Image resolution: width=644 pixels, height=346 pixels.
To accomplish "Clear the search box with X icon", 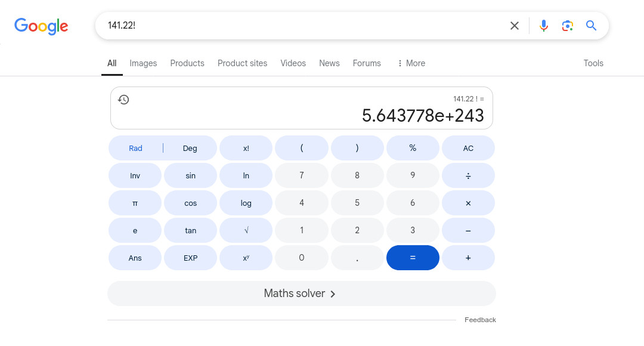I will (x=514, y=26).
